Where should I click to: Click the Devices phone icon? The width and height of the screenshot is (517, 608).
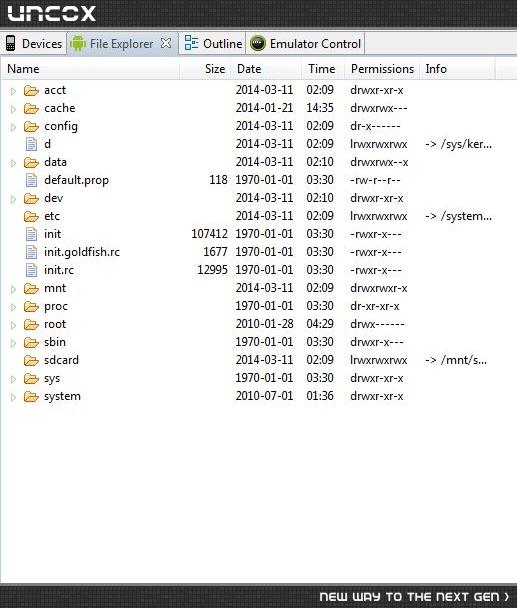[x=11, y=43]
